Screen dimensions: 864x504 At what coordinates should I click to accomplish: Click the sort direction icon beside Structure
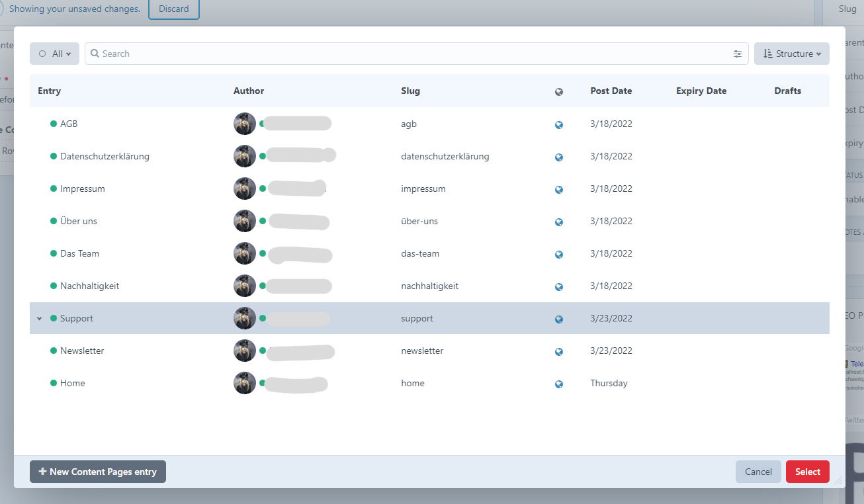point(769,54)
